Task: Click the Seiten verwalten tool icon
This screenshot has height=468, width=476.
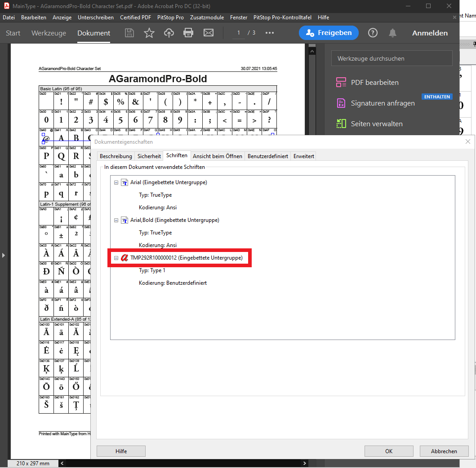Action: click(x=341, y=124)
